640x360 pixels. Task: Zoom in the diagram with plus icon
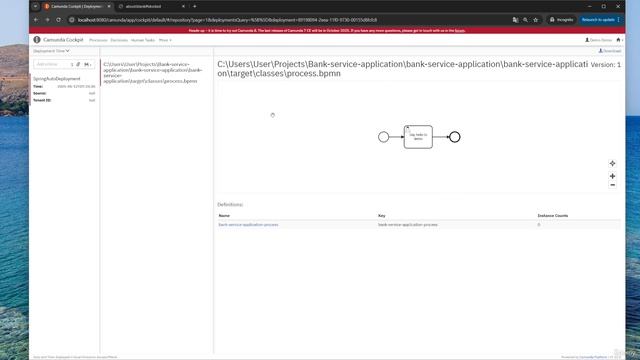pos(612,176)
